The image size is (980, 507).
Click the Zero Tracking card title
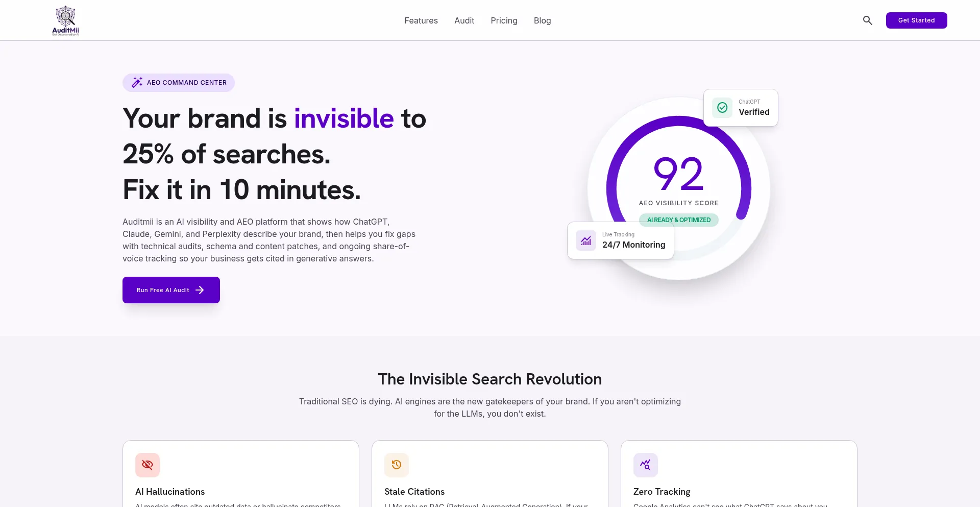[661, 492]
